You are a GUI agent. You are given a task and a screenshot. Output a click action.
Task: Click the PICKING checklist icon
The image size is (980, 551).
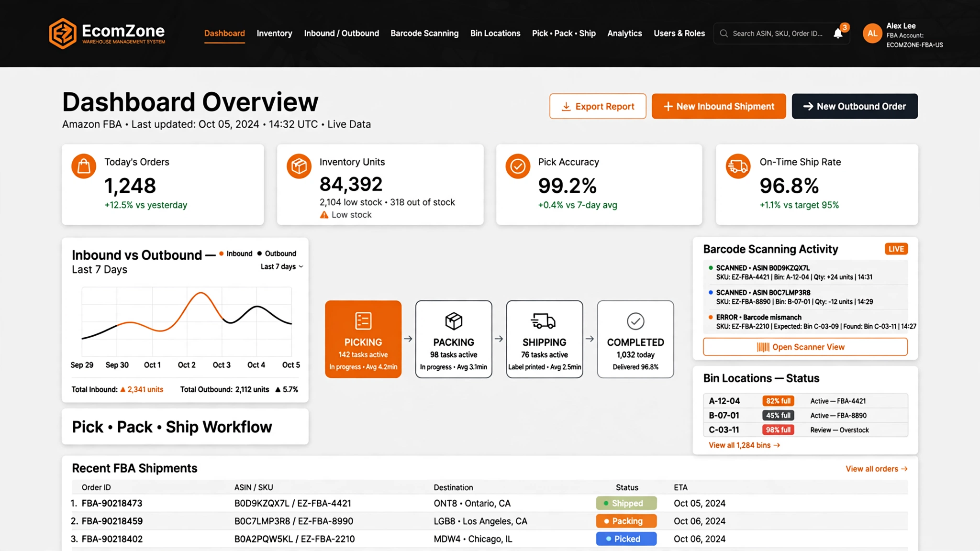pyautogui.click(x=363, y=321)
